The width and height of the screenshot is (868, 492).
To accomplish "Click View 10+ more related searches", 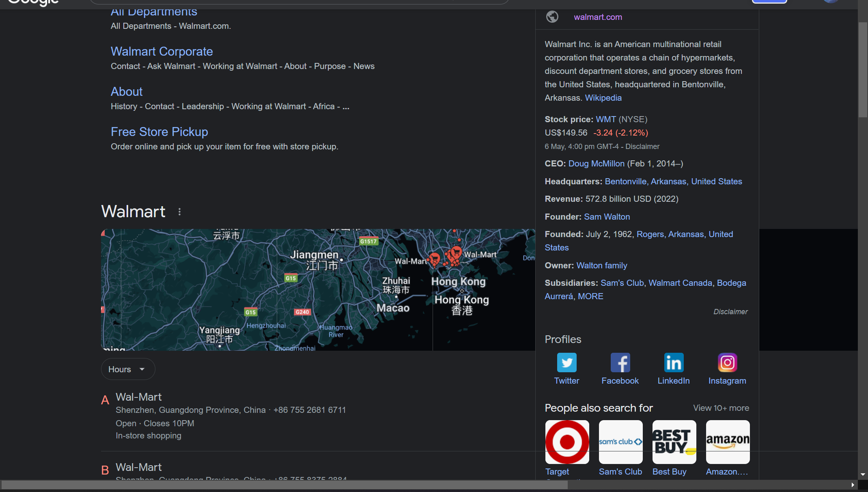I will coord(721,408).
